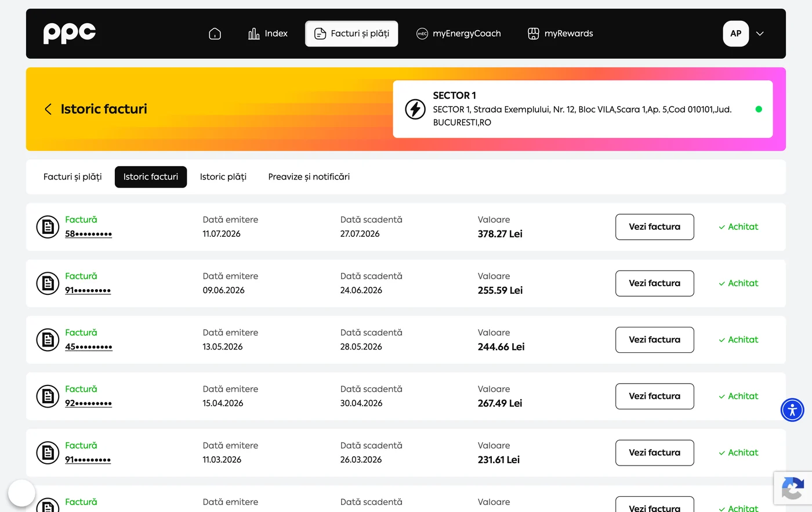Click the due date 26.03.2026
Viewport: 812px width, 512px height.
click(x=361, y=459)
